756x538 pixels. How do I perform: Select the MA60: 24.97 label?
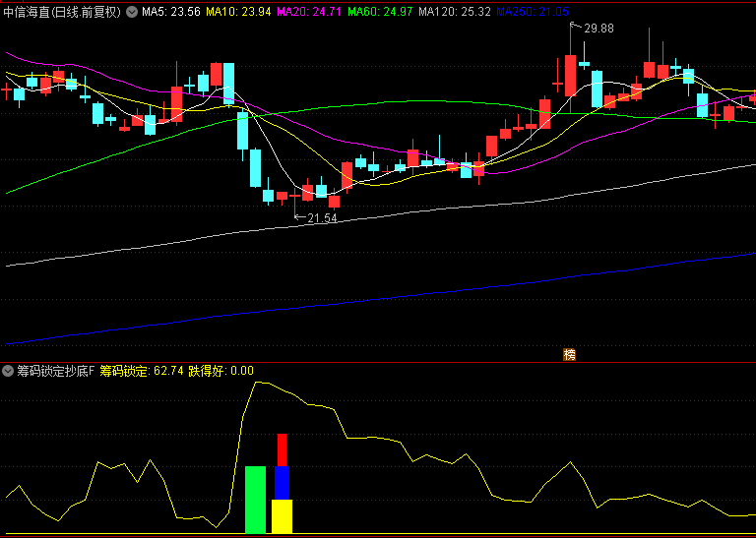point(380,13)
